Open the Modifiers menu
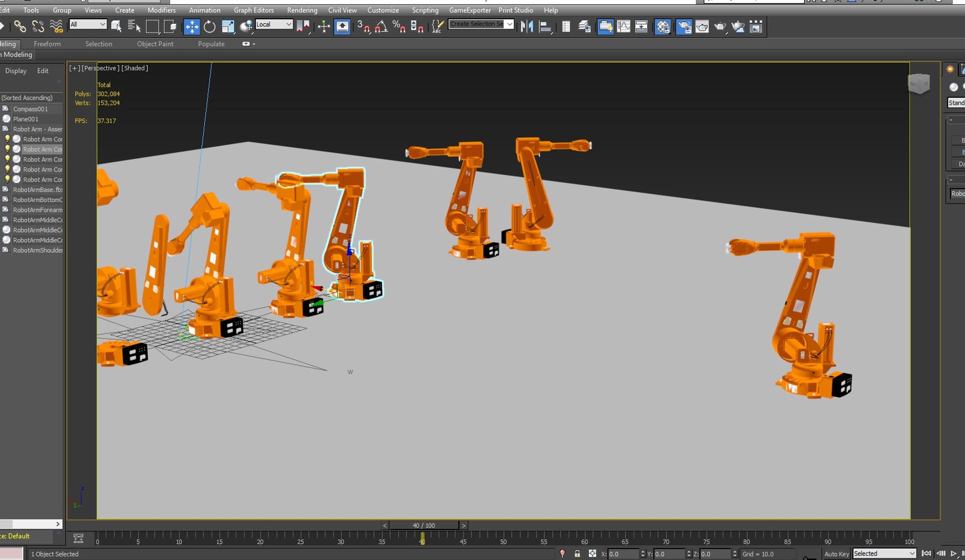The width and height of the screenshot is (965, 560). 162,10
